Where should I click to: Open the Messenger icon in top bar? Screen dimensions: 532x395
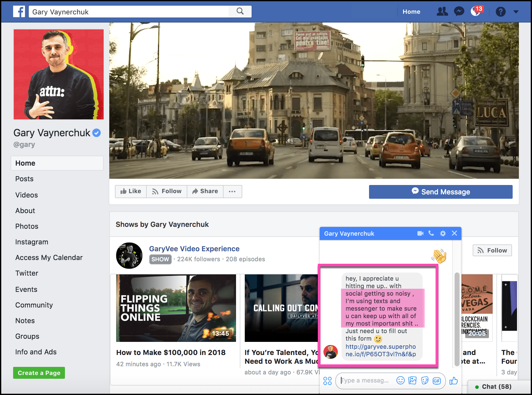click(x=459, y=12)
